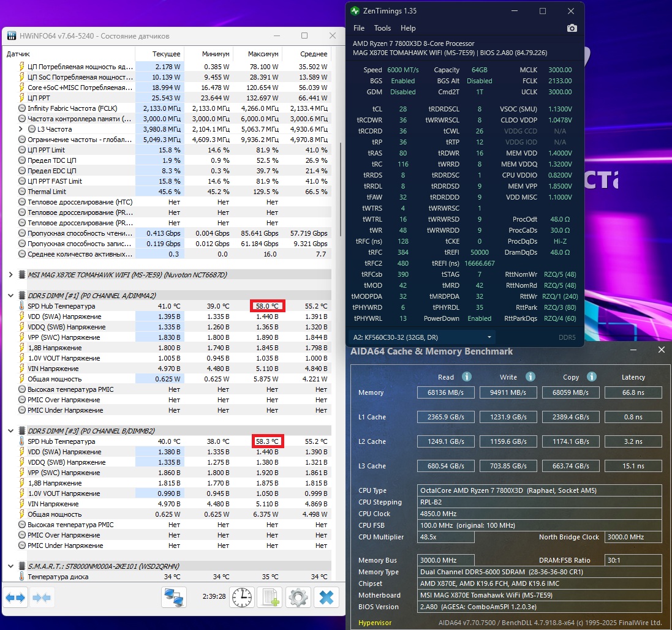
Task: Click the AIDA64 L3 Cache Write value field
Action: (508, 466)
